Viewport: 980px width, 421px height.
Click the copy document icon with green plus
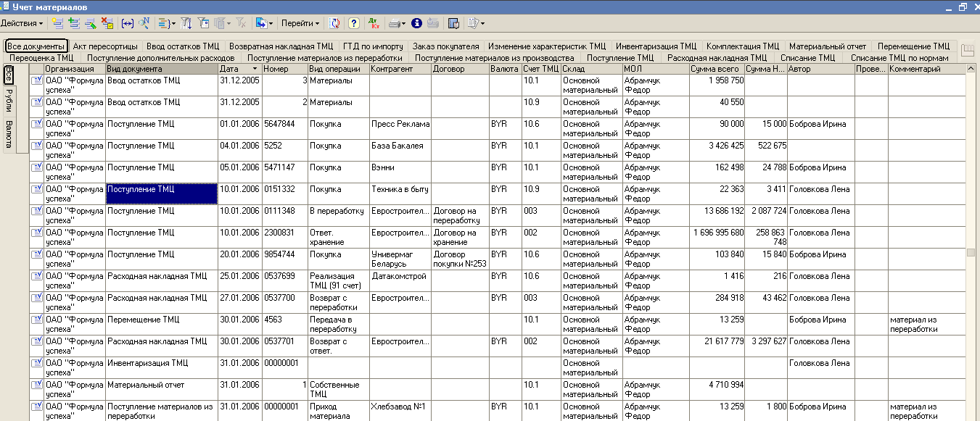(73, 23)
